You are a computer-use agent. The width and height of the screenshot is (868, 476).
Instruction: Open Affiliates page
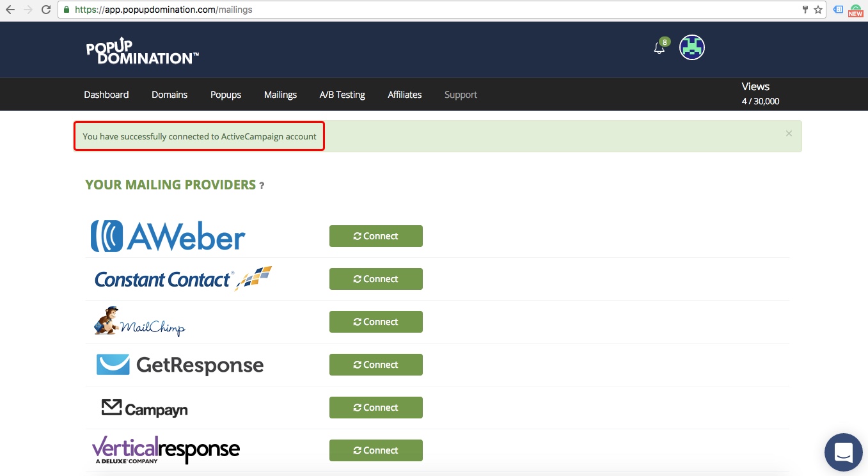(x=405, y=95)
